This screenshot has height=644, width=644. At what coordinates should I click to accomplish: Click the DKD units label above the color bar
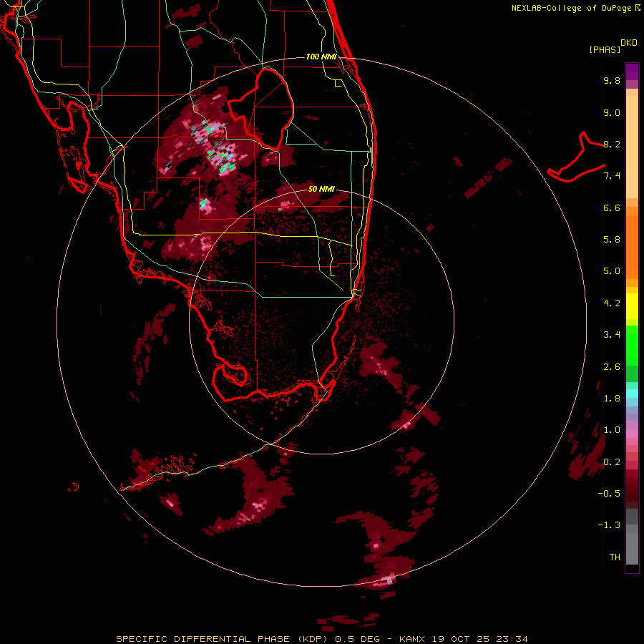click(x=628, y=43)
